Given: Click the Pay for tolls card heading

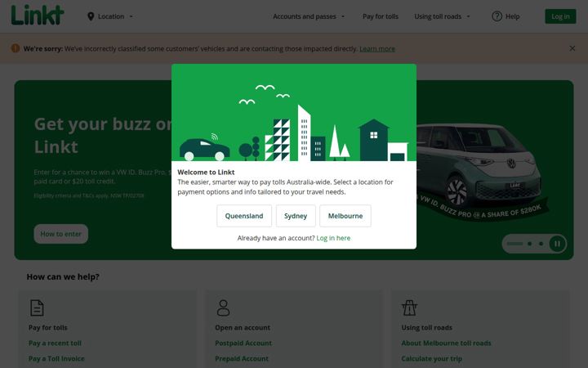Looking at the screenshot, I should pyautogui.click(x=47, y=327).
